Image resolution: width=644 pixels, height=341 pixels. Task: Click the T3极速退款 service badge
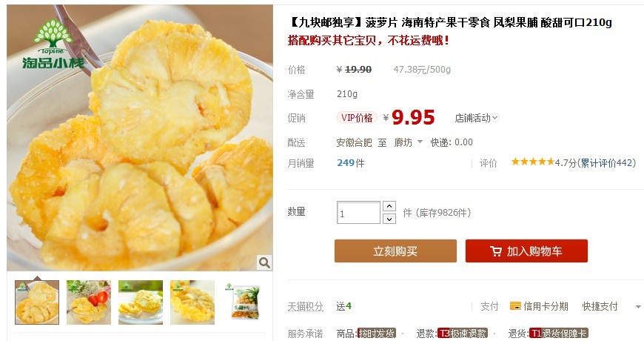[x=463, y=333]
